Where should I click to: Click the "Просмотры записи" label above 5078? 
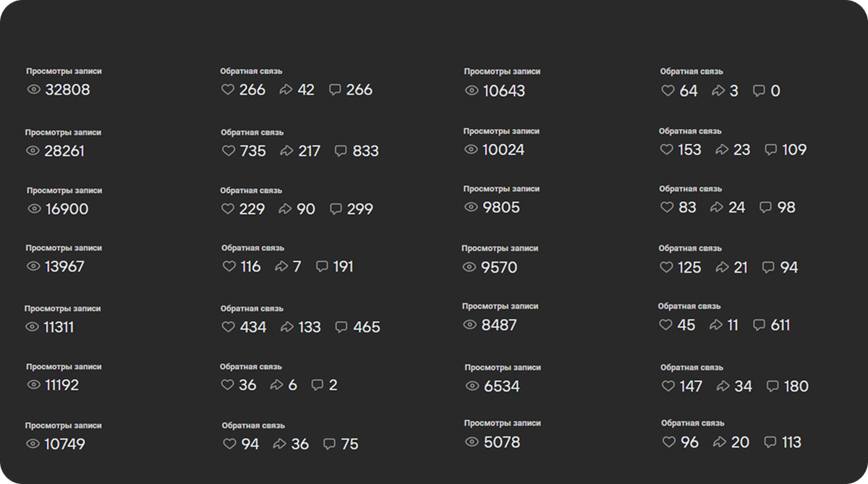502,423
